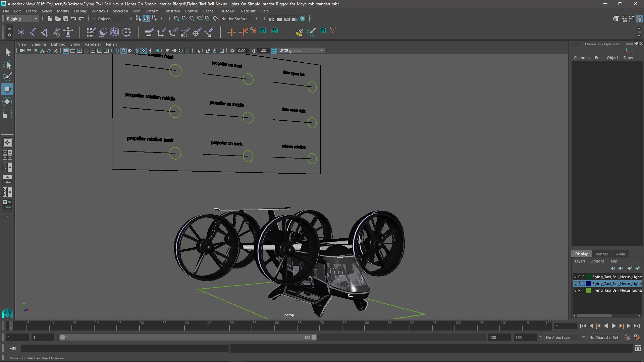Click the Create Cluster shelf icon

pyautogui.click(x=126, y=32)
